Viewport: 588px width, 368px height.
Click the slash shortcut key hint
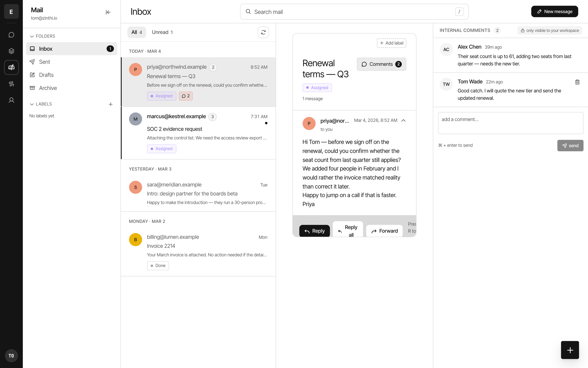click(x=459, y=12)
